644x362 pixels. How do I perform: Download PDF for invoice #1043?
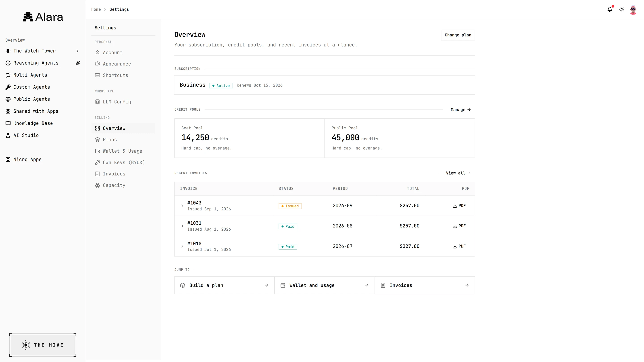click(x=459, y=206)
